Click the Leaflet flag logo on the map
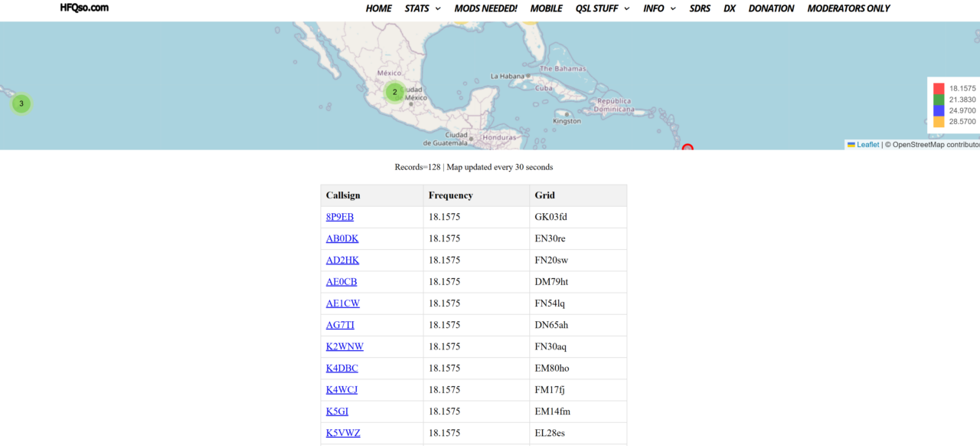 pyautogui.click(x=851, y=144)
